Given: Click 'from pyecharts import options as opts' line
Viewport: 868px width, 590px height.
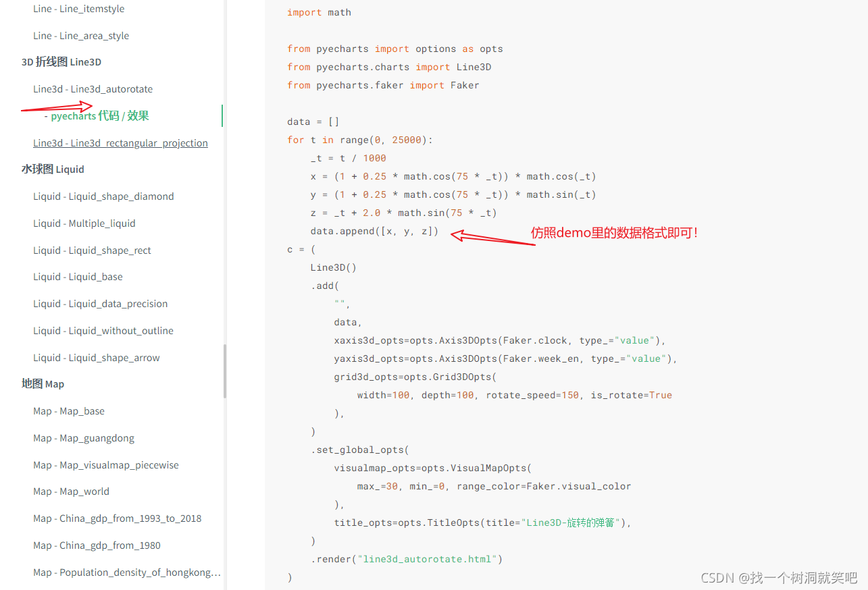Looking at the screenshot, I should pos(395,49).
